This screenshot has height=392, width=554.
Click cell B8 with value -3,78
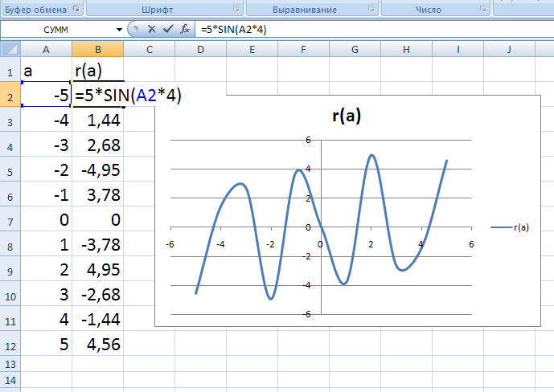pyautogui.click(x=98, y=244)
